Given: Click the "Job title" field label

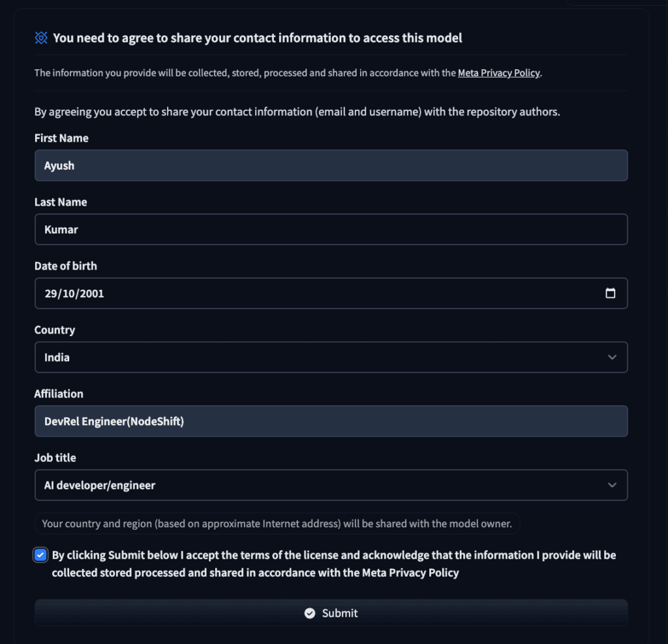Looking at the screenshot, I should (x=55, y=458).
